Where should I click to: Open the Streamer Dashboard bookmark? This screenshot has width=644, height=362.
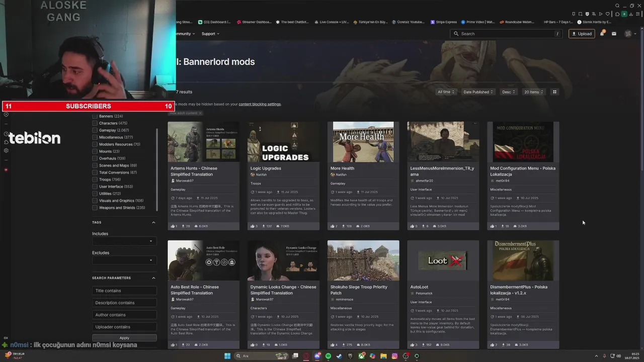(x=254, y=22)
